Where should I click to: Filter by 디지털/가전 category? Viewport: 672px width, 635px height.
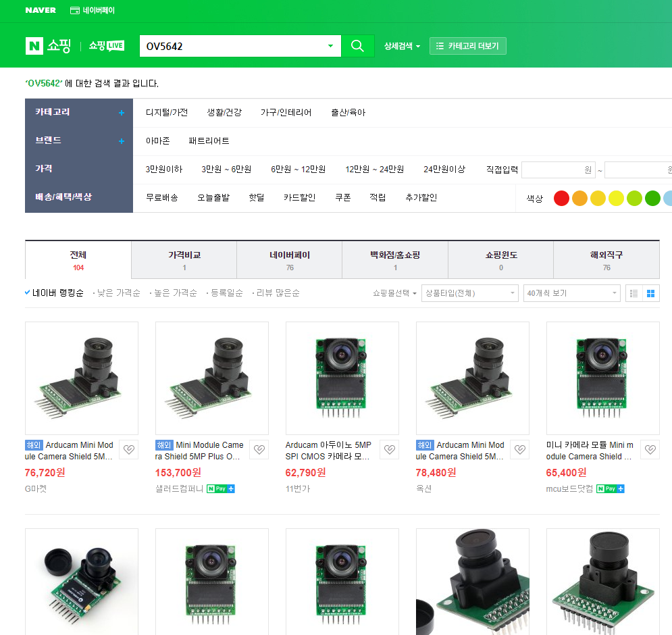167,112
